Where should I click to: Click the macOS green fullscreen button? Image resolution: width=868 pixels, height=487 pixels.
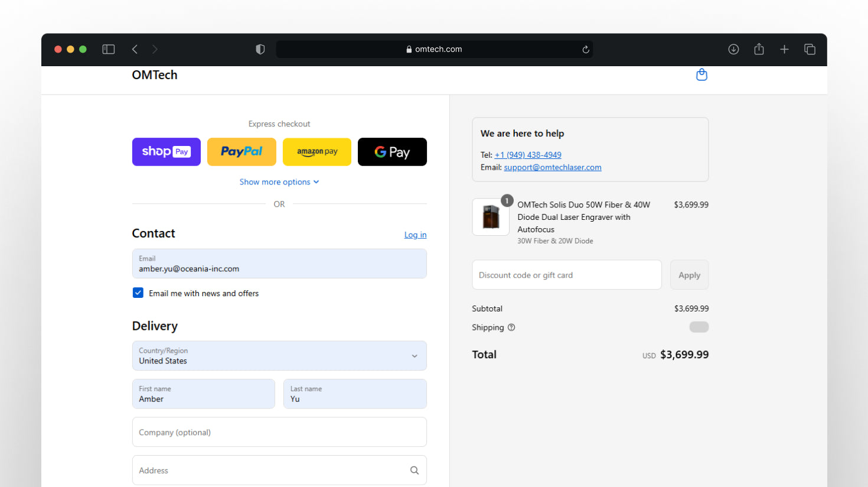[x=83, y=49]
